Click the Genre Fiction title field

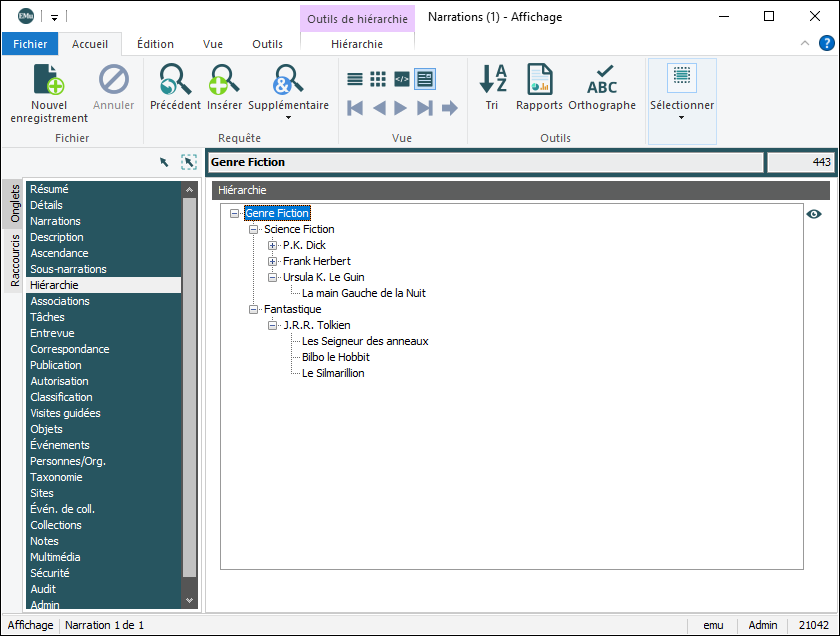pos(485,162)
